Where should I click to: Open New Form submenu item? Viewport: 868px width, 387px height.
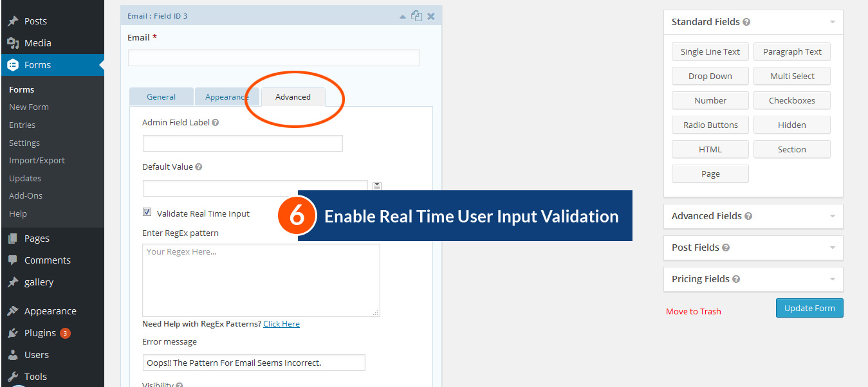29,107
